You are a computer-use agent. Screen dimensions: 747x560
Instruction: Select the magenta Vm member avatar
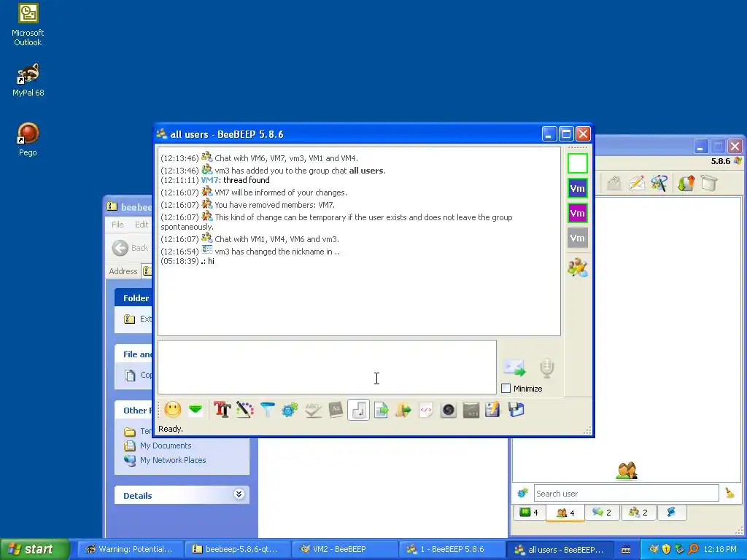coord(578,213)
